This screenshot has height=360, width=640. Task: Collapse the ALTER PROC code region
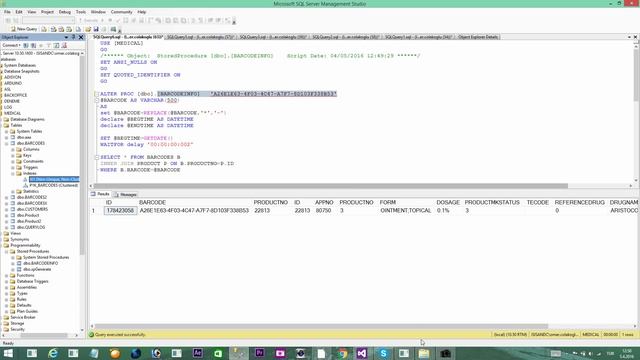[x=97, y=94]
